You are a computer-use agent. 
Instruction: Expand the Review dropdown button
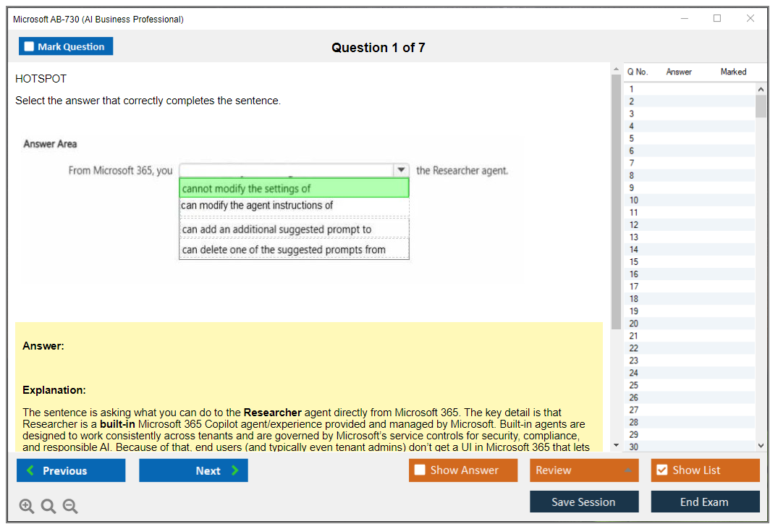coord(627,470)
